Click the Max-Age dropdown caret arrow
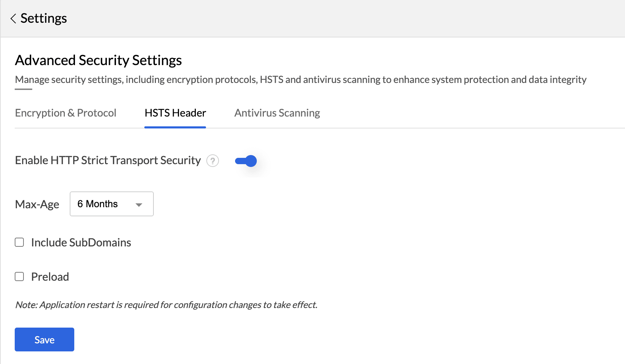 [139, 205]
